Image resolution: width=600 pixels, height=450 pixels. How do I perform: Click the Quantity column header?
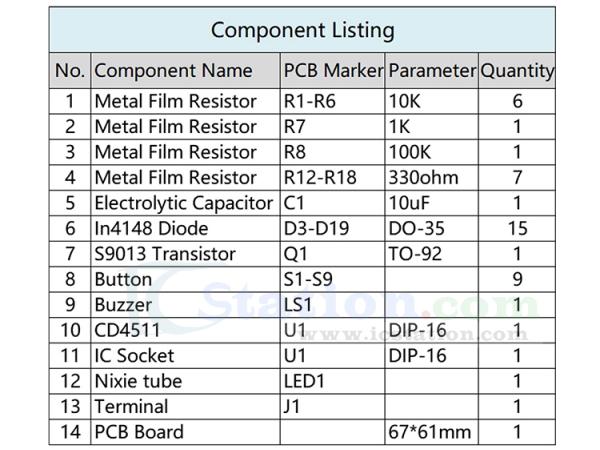(x=517, y=71)
